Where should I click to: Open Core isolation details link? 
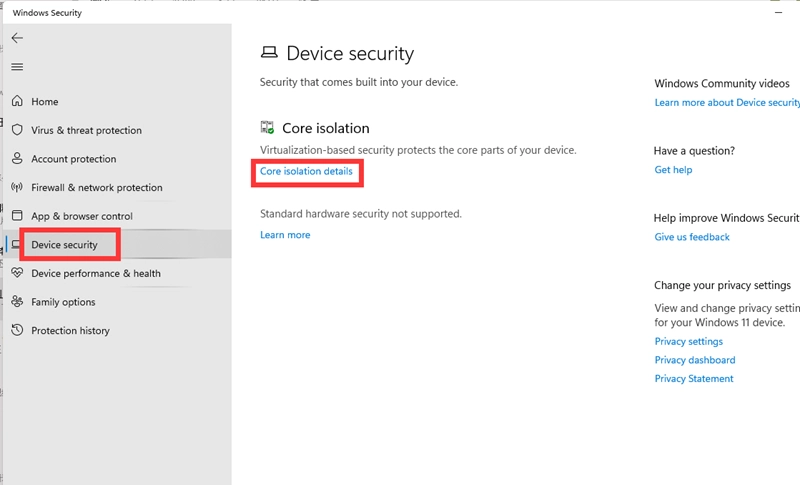tap(306, 171)
